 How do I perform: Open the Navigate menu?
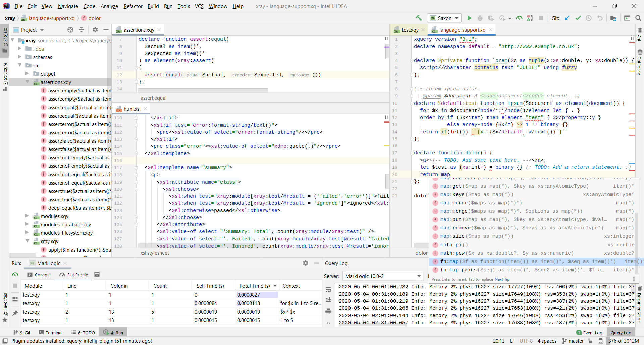[x=68, y=6]
